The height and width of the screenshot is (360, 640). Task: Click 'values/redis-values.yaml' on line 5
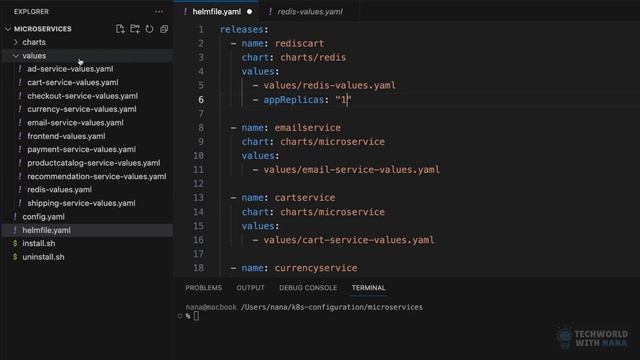pos(329,86)
